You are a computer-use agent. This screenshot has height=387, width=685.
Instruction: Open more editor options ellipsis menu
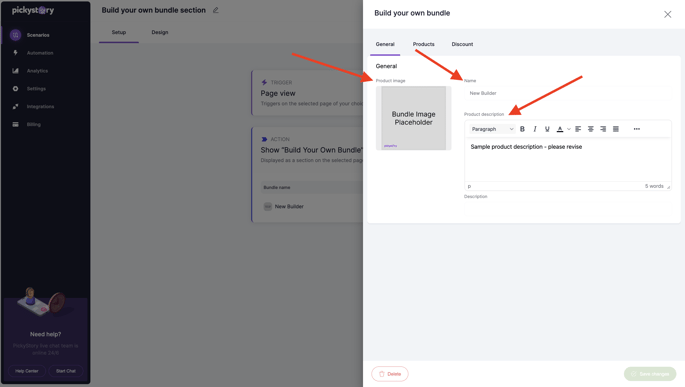click(637, 129)
